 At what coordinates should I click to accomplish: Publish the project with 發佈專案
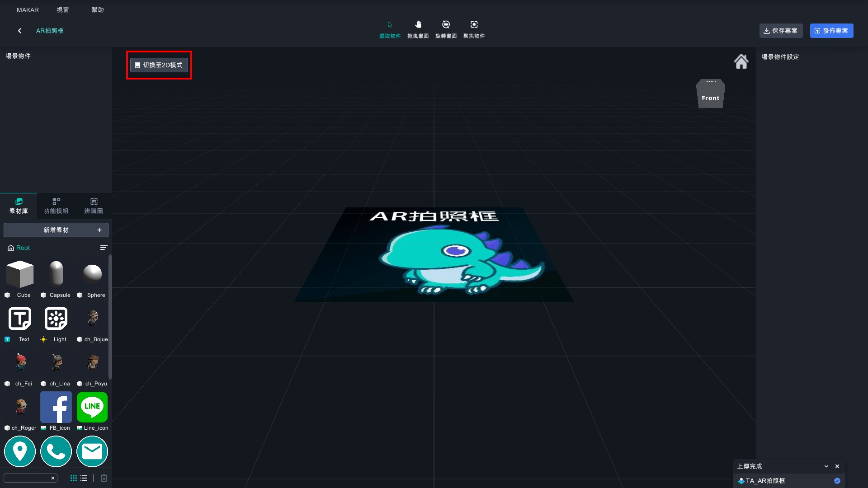point(831,31)
